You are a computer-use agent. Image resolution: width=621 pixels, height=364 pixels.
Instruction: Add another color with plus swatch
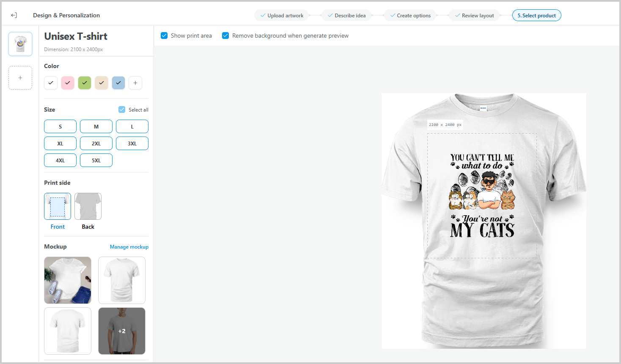pos(135,83)
